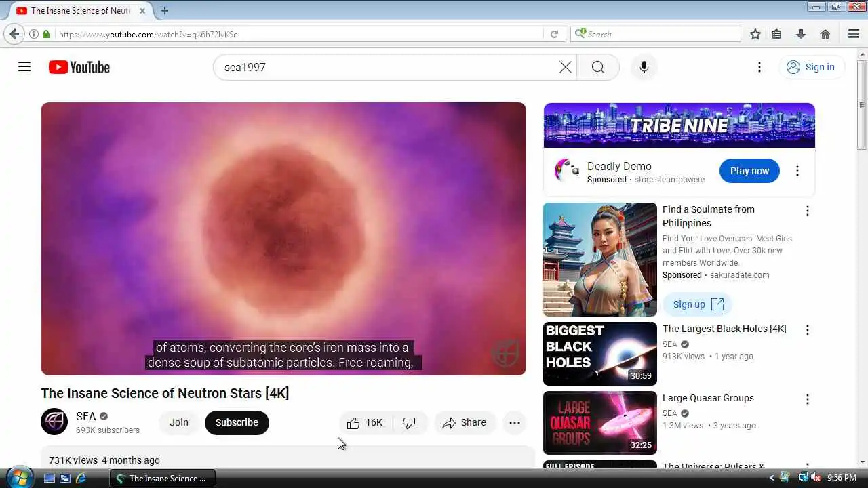Screen dimensions: 868x488
Task: Click the taskbar clock 9:56 PM
Action: (842, 478)
